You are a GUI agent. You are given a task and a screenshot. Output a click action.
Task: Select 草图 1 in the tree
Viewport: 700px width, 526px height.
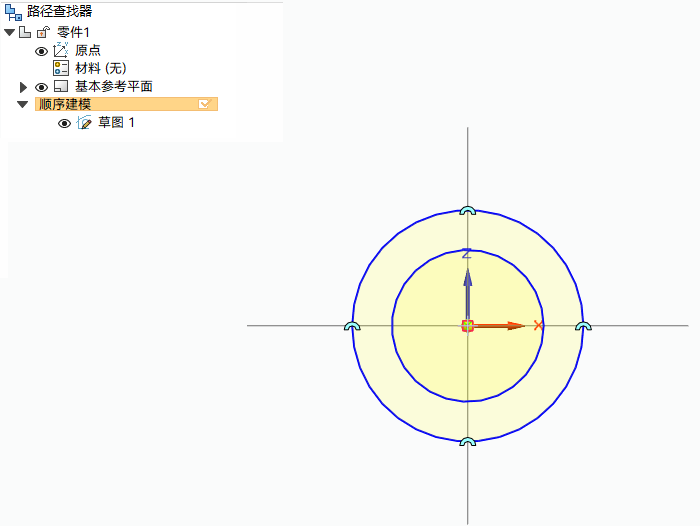click(116, 122)
